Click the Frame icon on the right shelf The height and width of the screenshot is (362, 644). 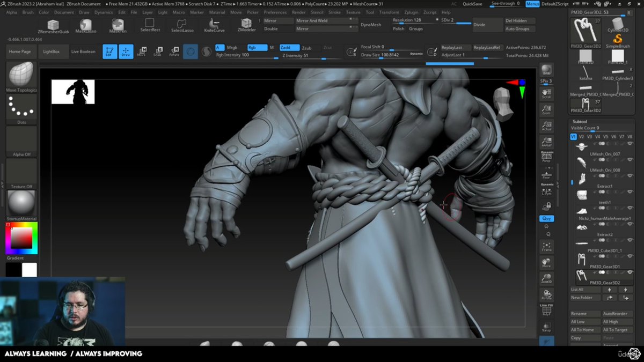[546, 247]
